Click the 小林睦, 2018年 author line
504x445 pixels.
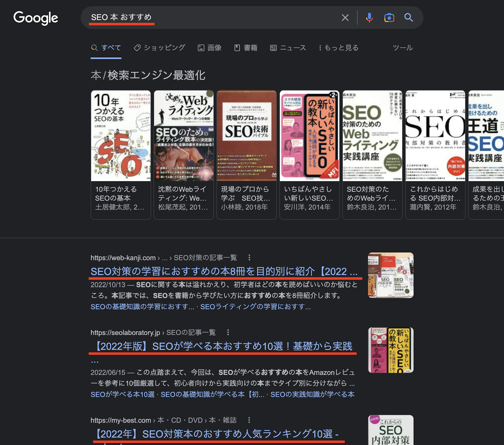click(x=244, y=207)
